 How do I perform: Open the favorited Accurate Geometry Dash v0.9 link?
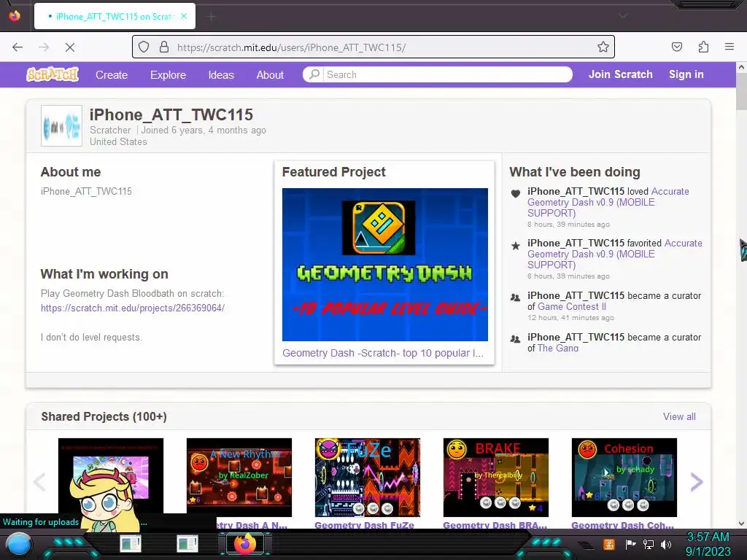point(614,254)
